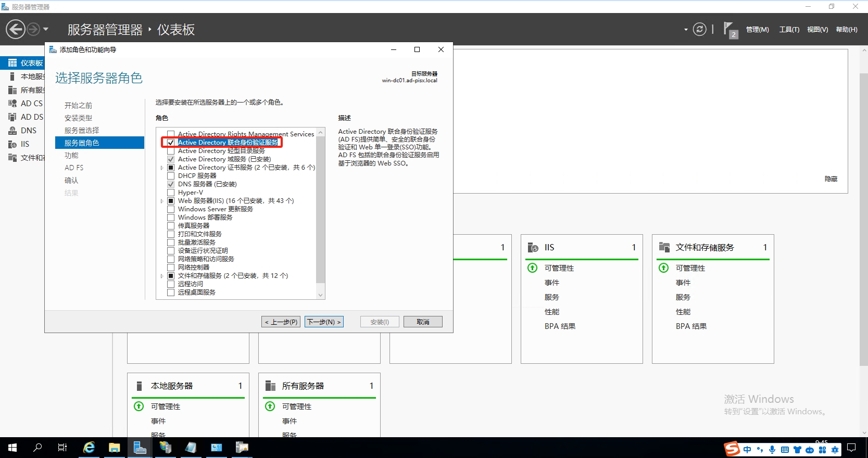
Task: Check the DHCP 服务器 role checkbox
Action: [171, 176]
